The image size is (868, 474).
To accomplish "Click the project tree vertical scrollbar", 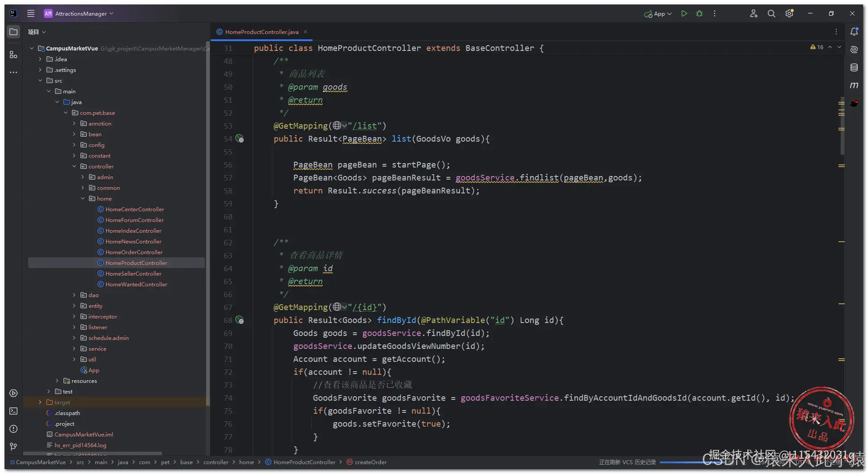I will 207,223.
